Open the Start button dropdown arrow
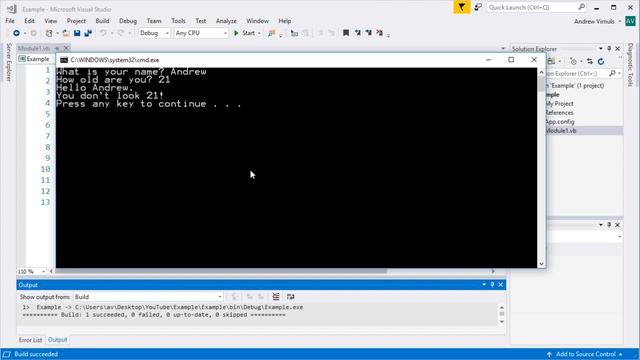 point(259,33)
